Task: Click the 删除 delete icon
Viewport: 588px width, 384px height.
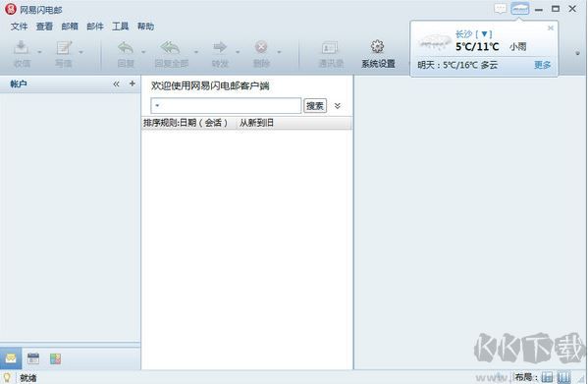Action: 261,47
